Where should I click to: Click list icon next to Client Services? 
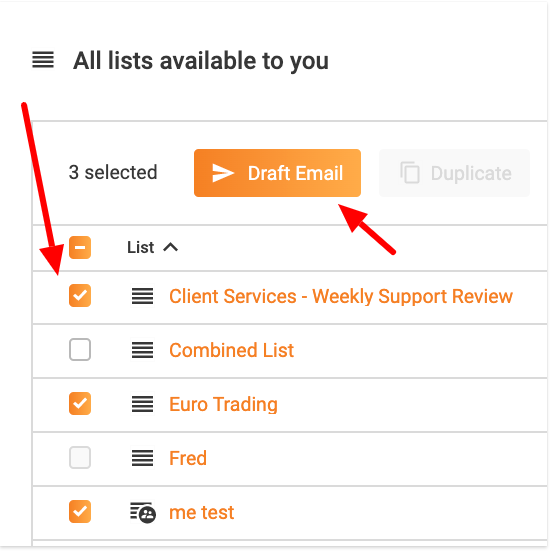click(142, 296)
